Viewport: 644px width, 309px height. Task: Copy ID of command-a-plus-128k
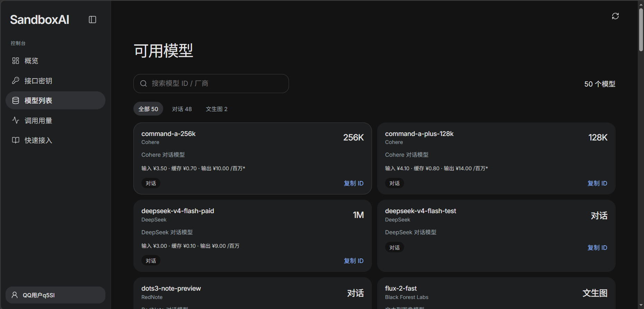pos(597,183)
